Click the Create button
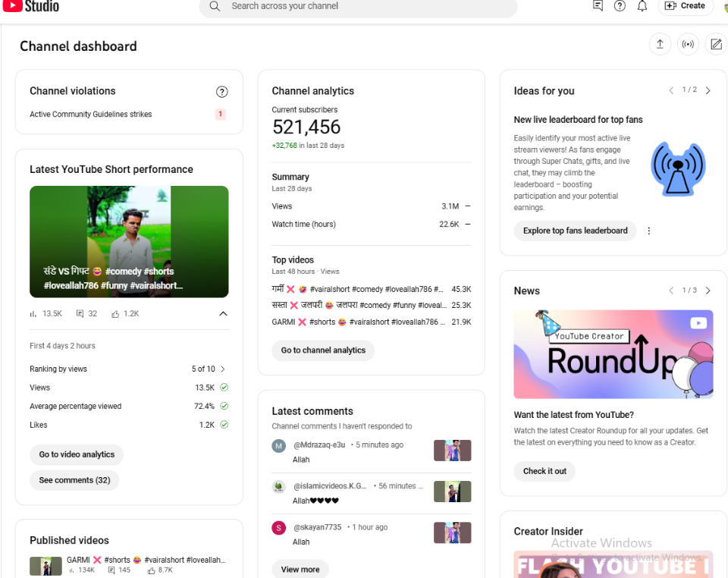The image size is (728, 578). (686, 6)
